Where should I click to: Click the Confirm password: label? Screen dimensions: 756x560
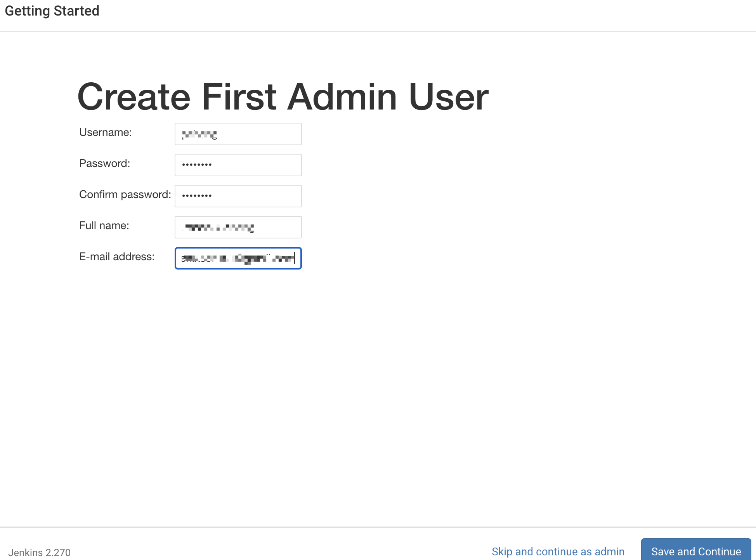(x=125, y=195)
